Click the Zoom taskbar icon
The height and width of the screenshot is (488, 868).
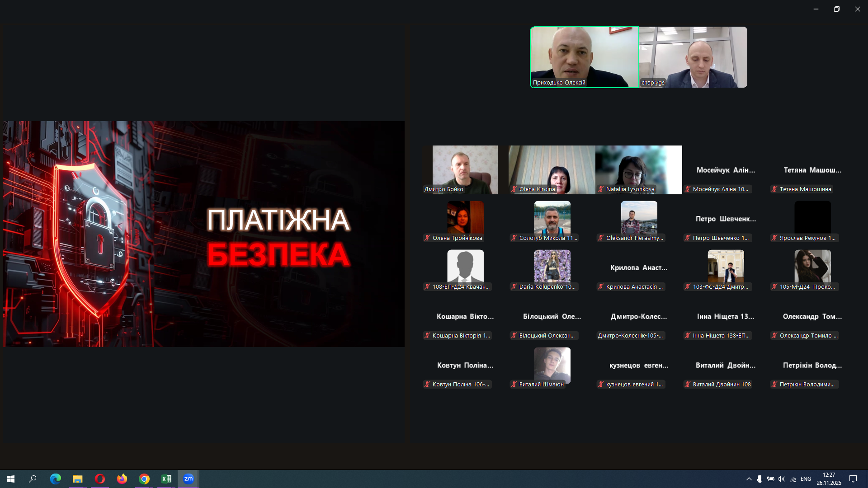click(189, 479)
